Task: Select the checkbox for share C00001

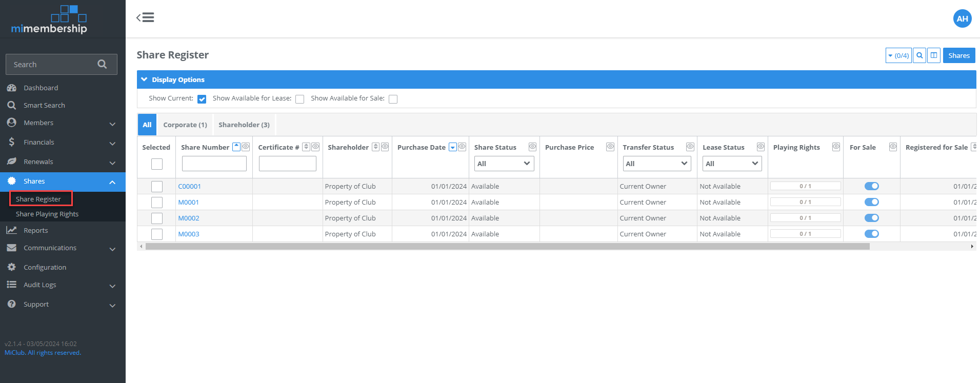Action: point(157,187)
